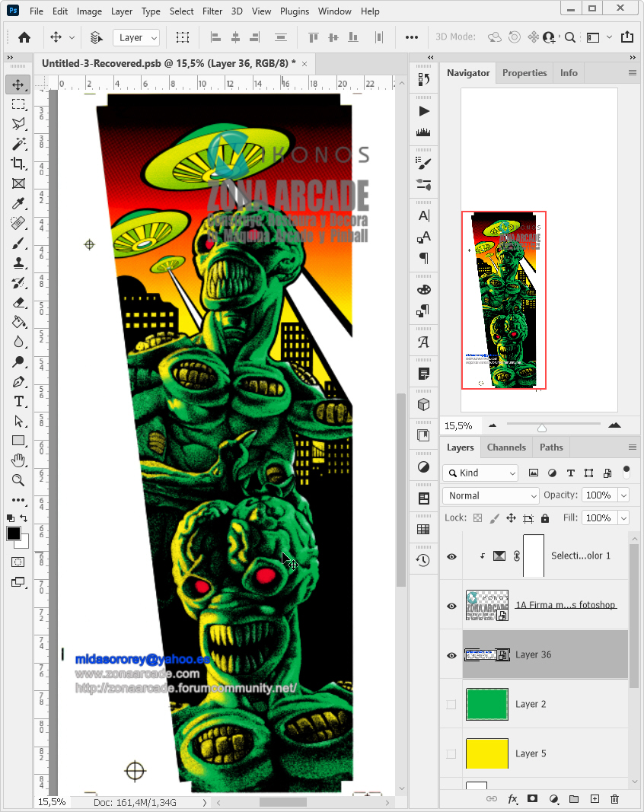Click the foreground color swatch
The width and height of the screenshot is (644, 812).
12,533
